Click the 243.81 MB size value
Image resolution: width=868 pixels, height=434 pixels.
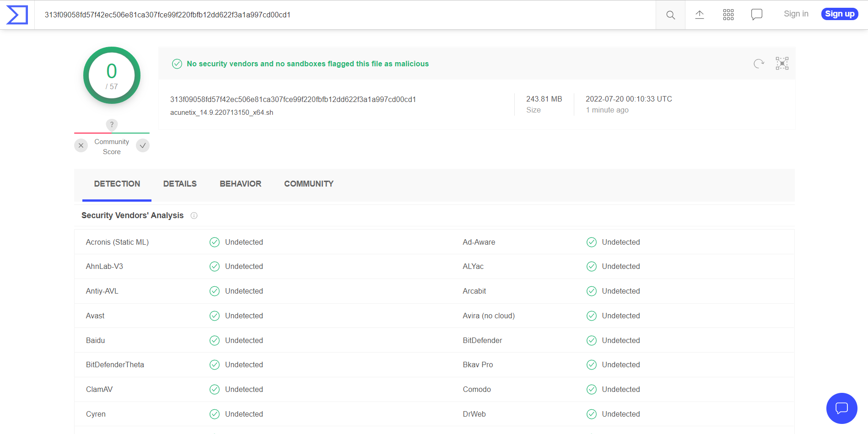[544, 99]
